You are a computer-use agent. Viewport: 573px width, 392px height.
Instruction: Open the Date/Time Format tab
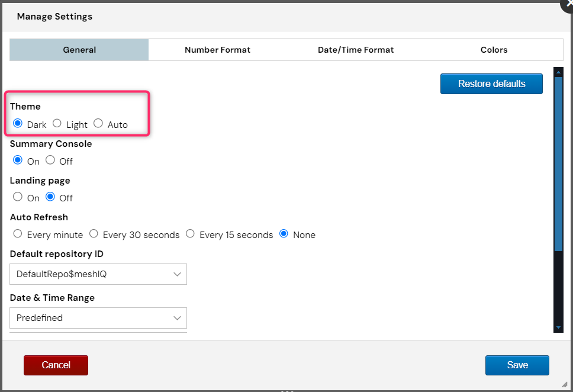(356, 50)
